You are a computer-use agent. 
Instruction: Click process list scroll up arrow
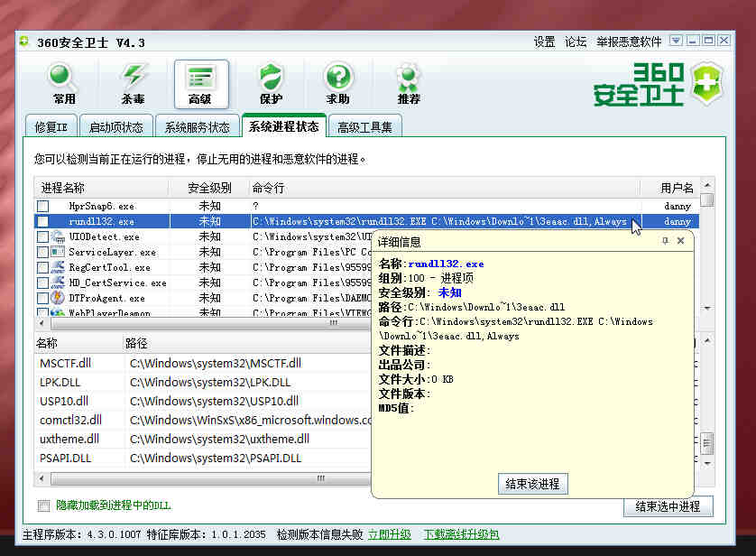[x=706, y=185]
